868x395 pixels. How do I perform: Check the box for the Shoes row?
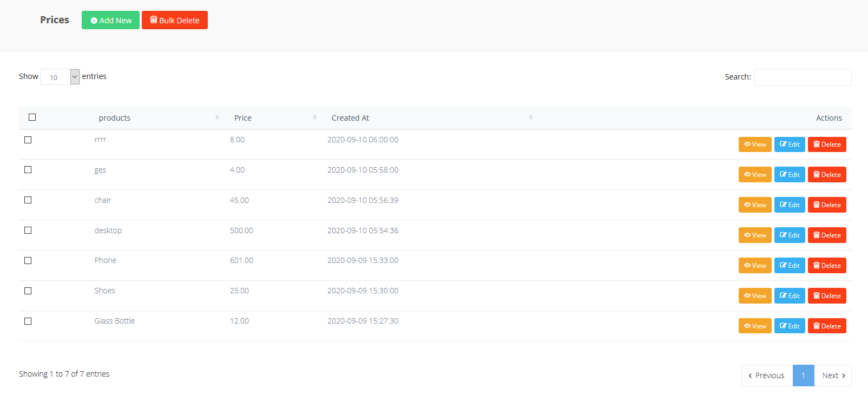28,291
